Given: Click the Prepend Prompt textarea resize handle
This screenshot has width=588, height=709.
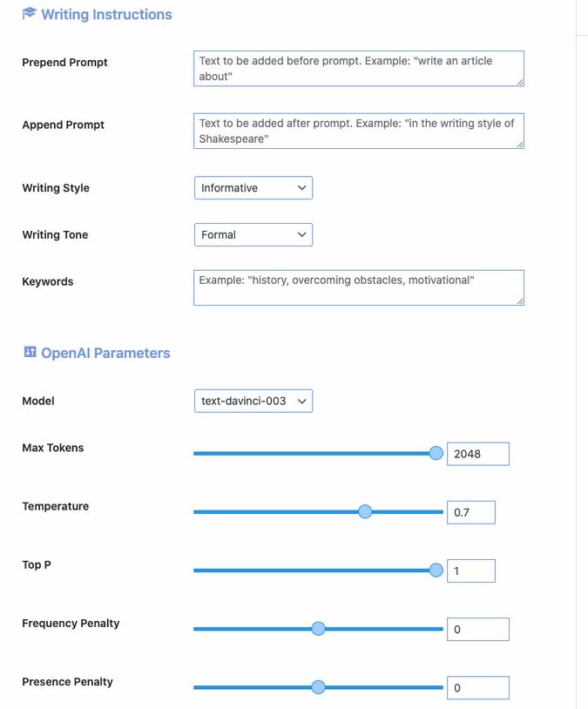Looking at the screenshot, I should pyautogui.click(x=520, y=82).
